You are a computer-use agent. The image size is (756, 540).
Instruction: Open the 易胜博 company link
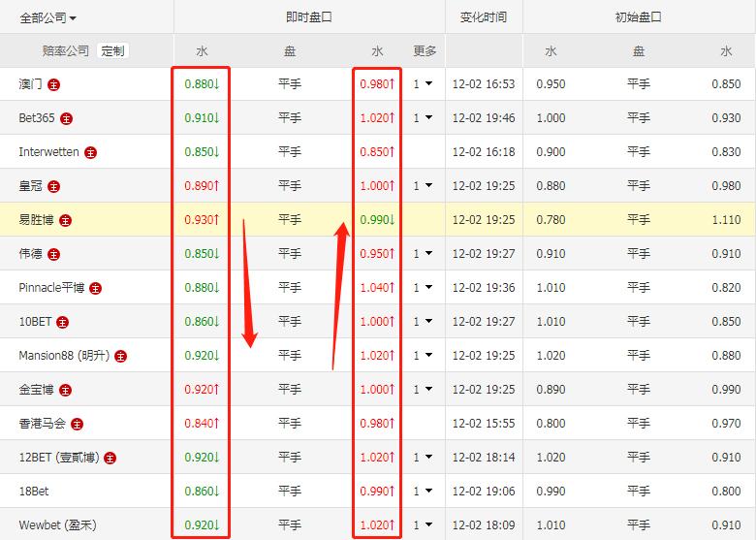tap(36, 220)
